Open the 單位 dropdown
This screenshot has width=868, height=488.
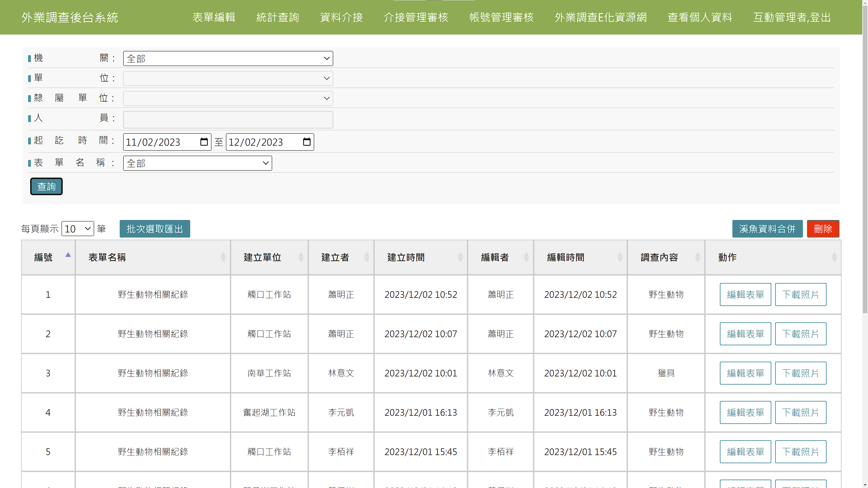(x=228, y=78)
